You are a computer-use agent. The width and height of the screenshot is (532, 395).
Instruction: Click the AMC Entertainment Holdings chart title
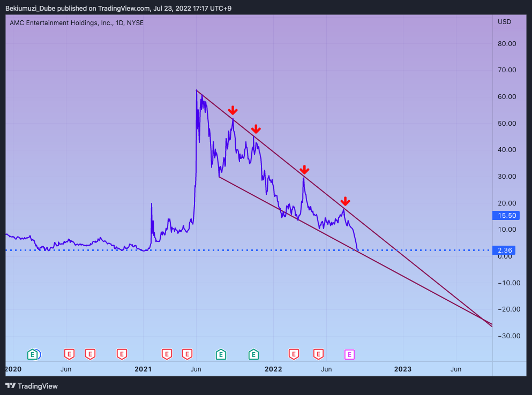pos(77,23)
